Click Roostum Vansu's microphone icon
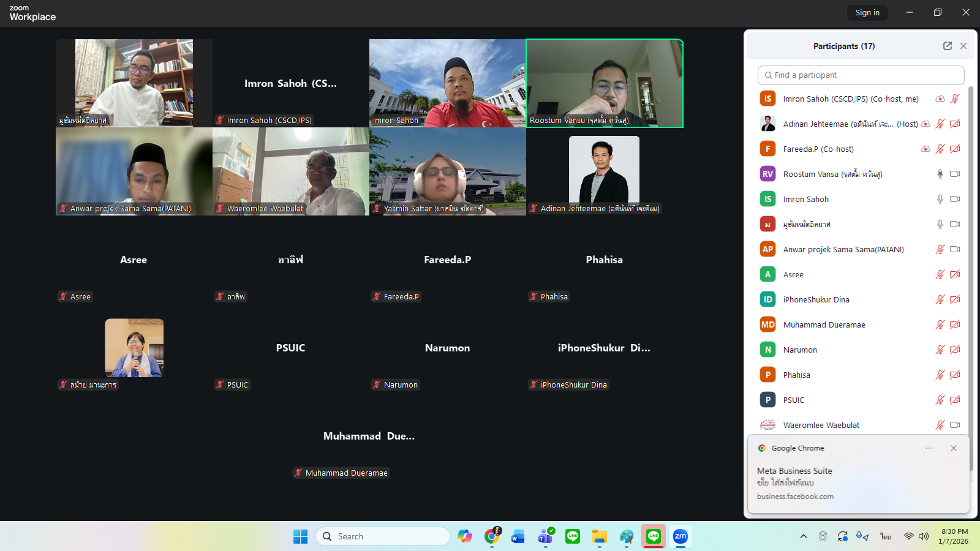Viewport: 980px width, 551px height. click(940, 174)
